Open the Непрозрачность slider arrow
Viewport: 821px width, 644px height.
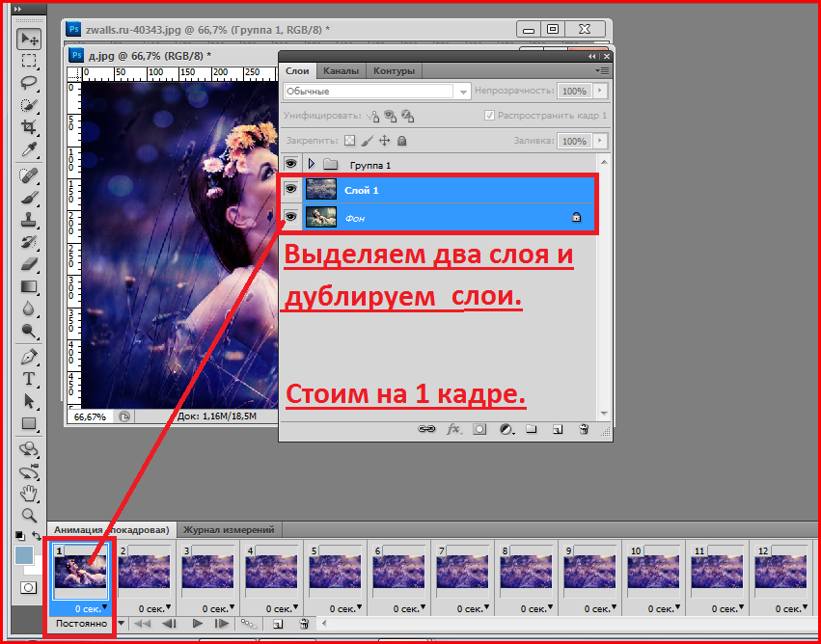pos(600,91)
